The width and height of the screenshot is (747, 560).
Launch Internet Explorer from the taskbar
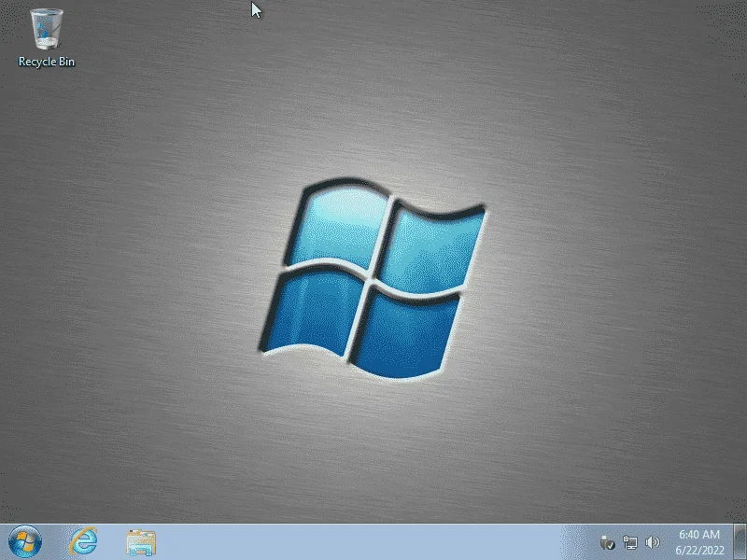click(84, 541)
